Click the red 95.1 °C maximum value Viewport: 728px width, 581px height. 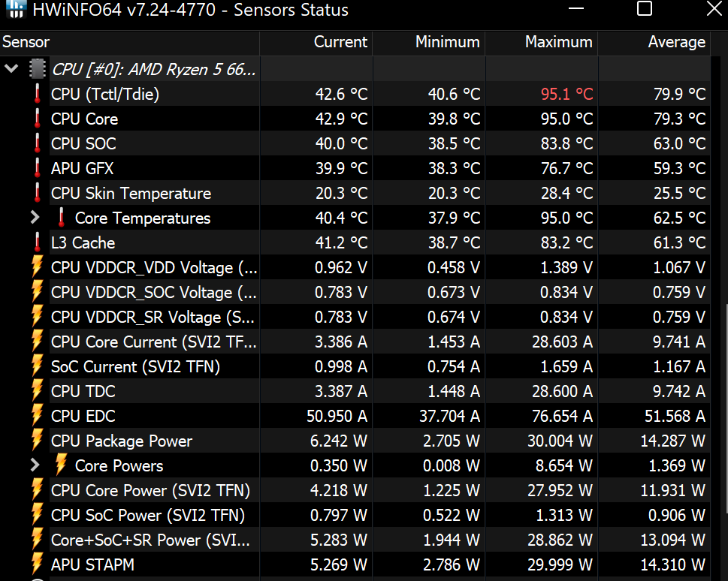point(567,94)
